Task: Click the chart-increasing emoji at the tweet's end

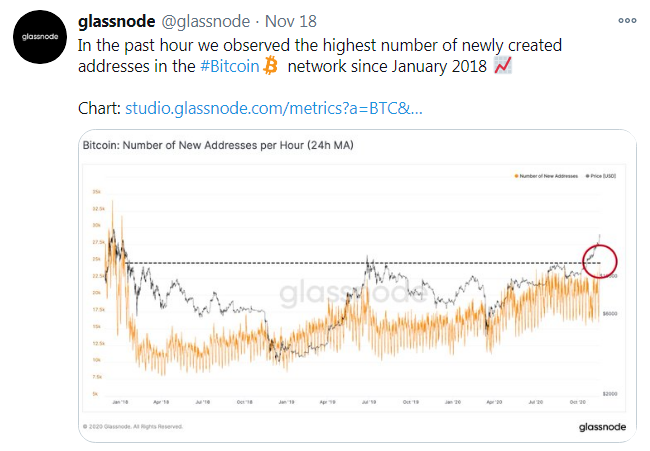Action: [x=503, y=66]
